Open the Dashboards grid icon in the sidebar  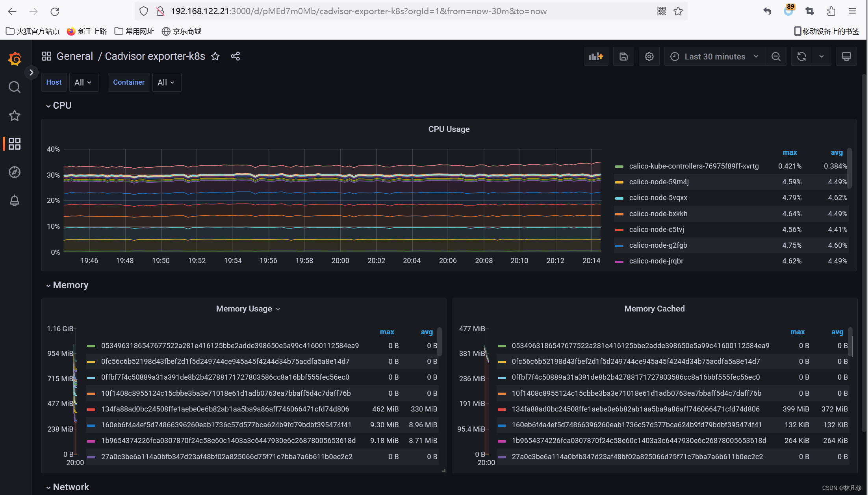point(15,144)
